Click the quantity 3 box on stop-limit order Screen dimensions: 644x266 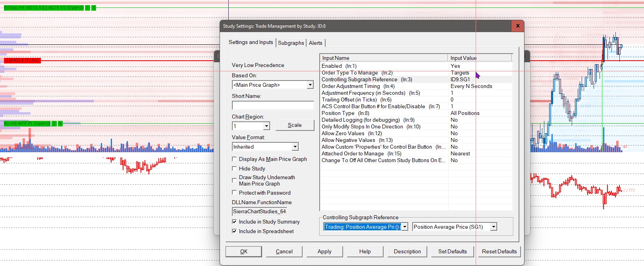pos(87,8)
